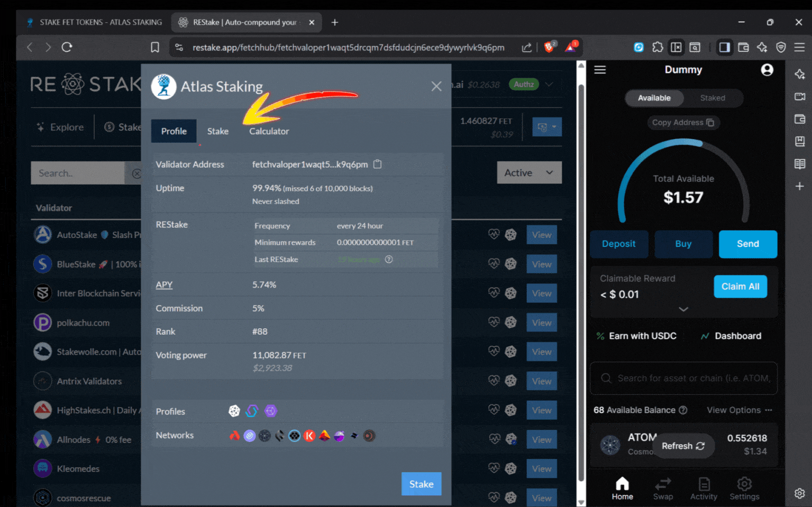This screenshot has width=812, height=507.
Task: Toggle the browser sidebar panel
Action: pyautogui.click(x=725, y=47)
